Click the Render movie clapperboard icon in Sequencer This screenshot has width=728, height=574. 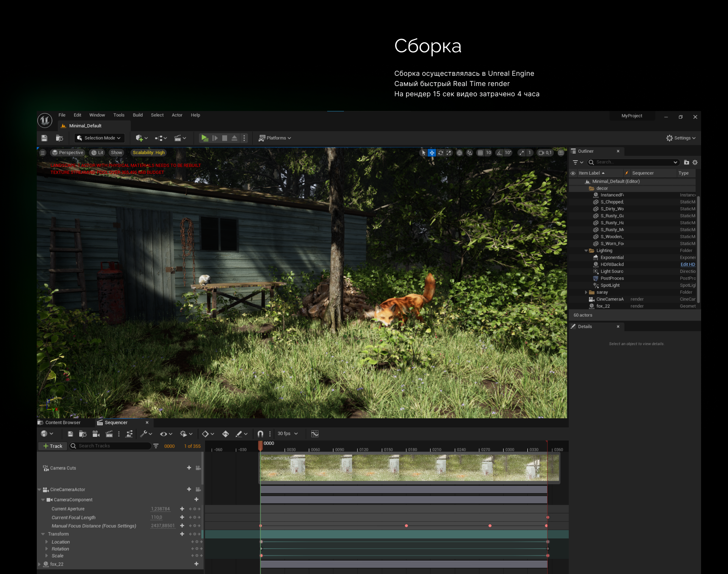tap(109, 434)
